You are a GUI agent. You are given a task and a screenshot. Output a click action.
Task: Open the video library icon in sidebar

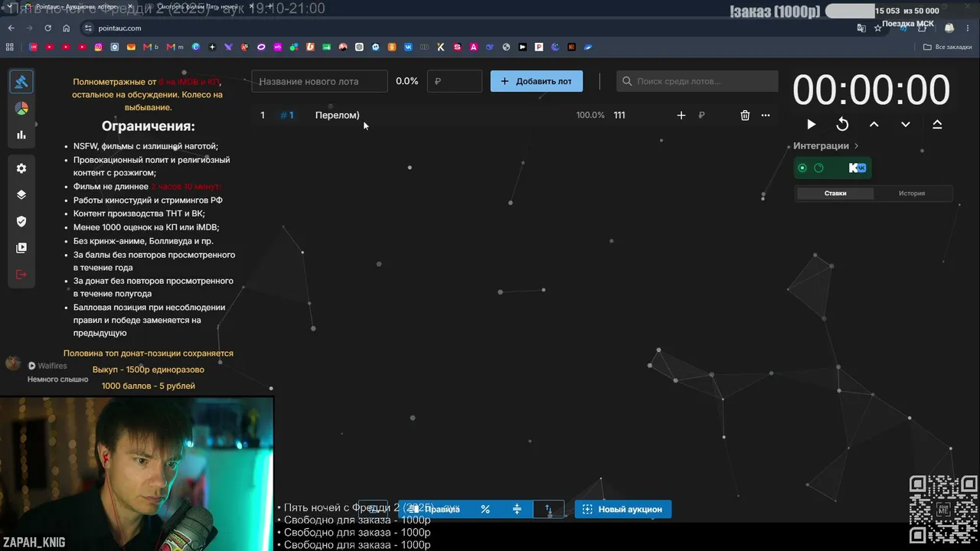(x=21, y=248)
